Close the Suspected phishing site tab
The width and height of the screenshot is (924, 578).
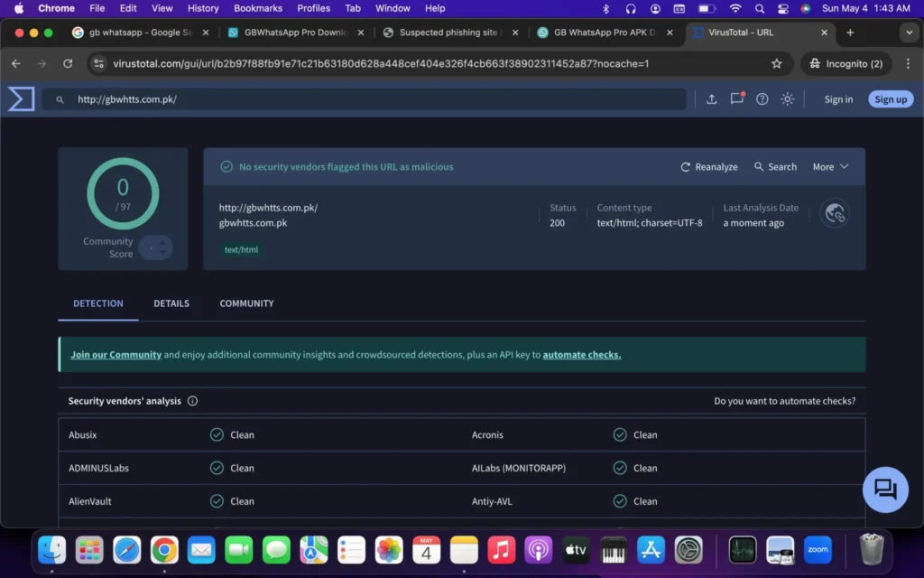click(515, 33)
